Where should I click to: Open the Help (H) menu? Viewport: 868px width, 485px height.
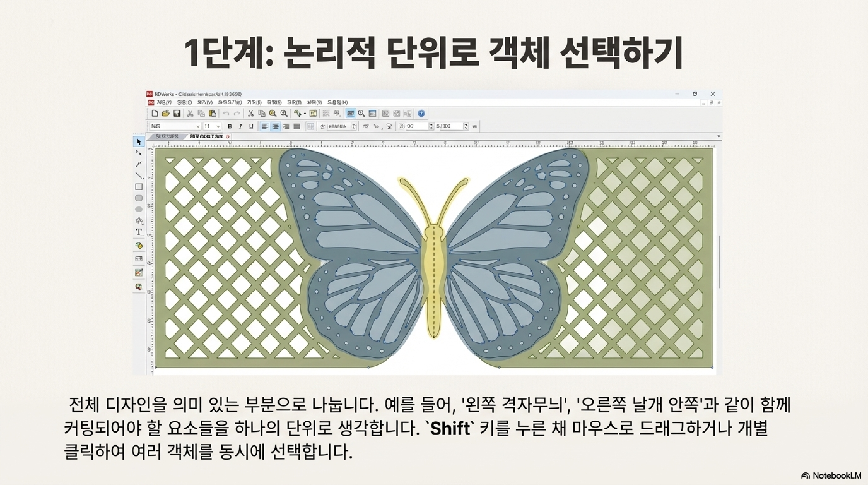click(x=337, y=102)
